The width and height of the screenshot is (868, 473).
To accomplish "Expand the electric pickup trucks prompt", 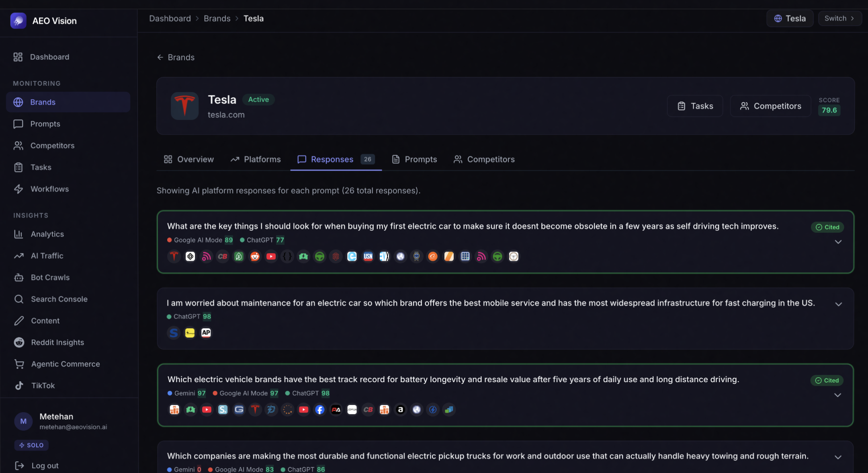I will click(x=838, y=457).
